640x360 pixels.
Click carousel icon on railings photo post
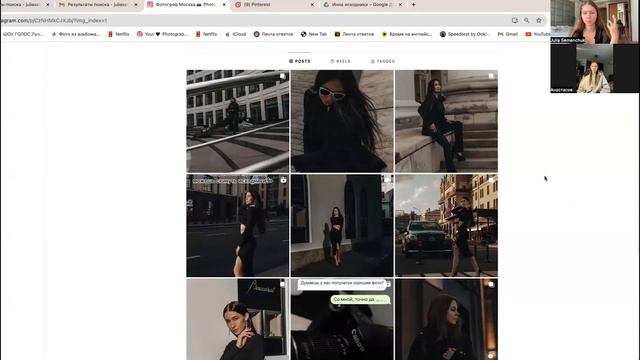pyautogui.click(x=282, y=76)
